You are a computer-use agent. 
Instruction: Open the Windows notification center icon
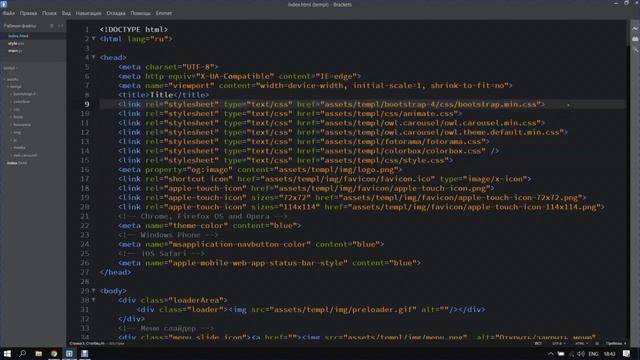click(x=627, y=354)
